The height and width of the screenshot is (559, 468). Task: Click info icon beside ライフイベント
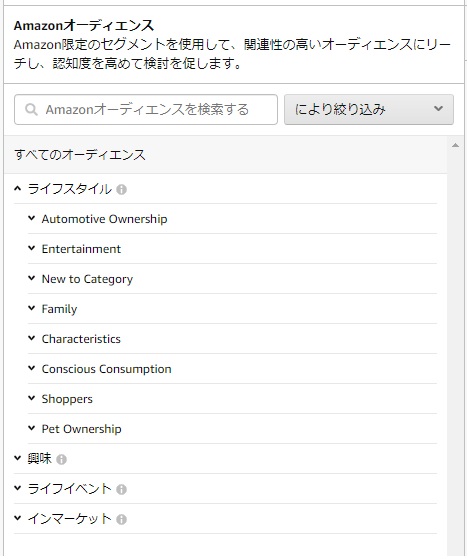(121, 489)
